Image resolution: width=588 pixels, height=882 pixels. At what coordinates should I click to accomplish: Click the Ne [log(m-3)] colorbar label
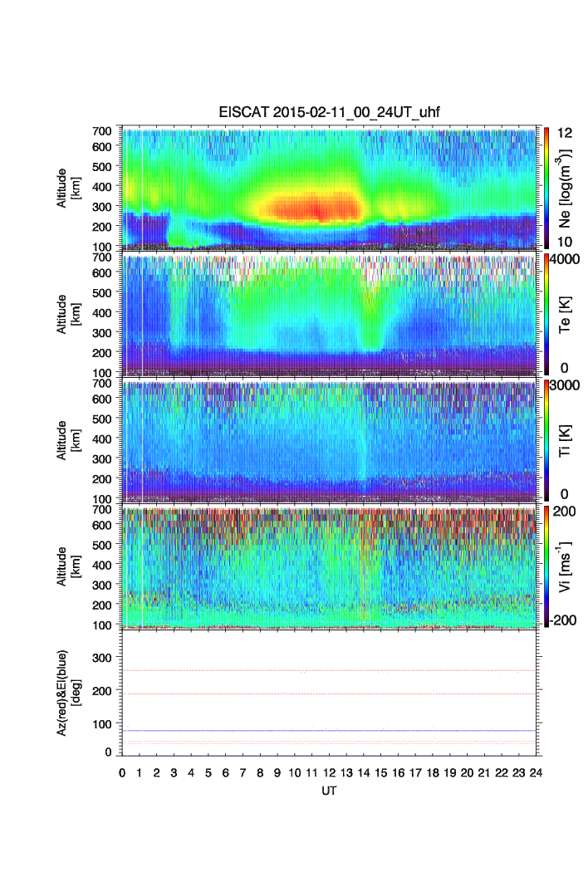pos(565,188)
